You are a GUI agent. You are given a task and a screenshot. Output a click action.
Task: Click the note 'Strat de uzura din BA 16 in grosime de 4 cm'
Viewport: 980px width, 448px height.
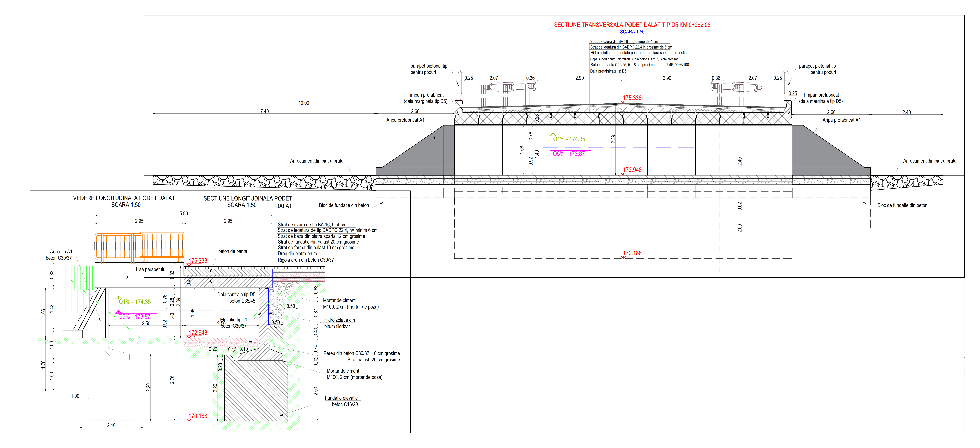[x=624, y=42]
